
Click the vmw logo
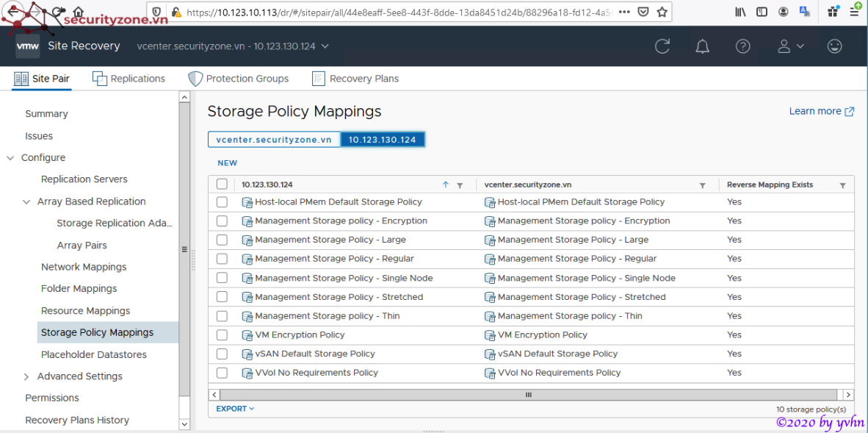[27, 46]
